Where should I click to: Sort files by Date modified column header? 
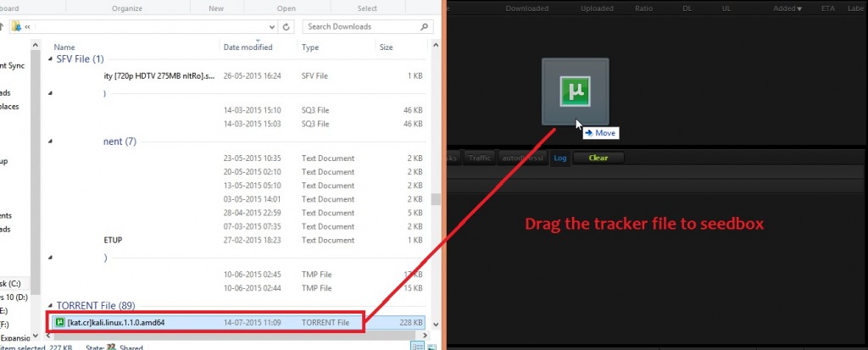248,47
